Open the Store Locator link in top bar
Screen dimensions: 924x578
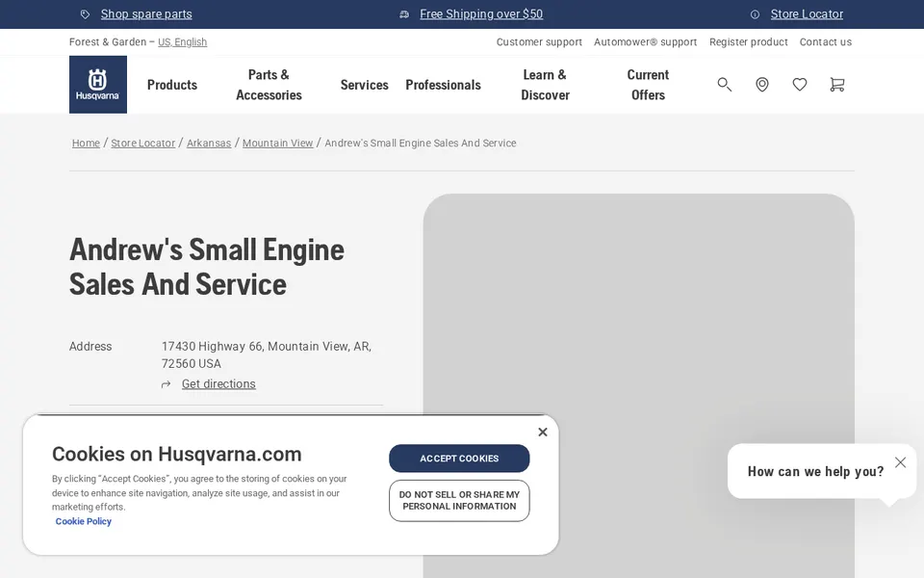click(x=807, y=14)
